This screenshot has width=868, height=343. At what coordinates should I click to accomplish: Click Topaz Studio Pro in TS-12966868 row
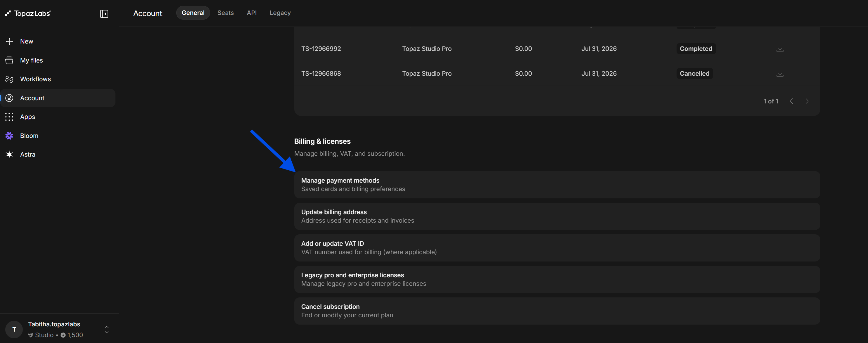(x=427, y=73)
